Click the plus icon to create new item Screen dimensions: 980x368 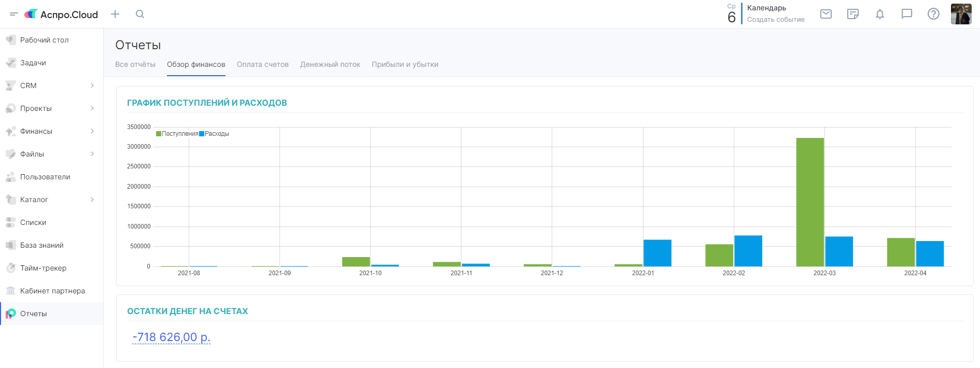pyautogui.click(x=115, y=14)
